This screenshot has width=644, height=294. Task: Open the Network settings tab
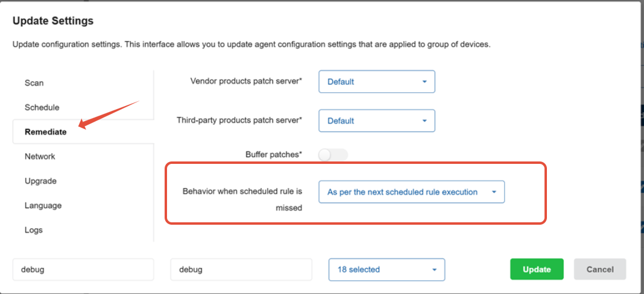(x=40, y=157)
